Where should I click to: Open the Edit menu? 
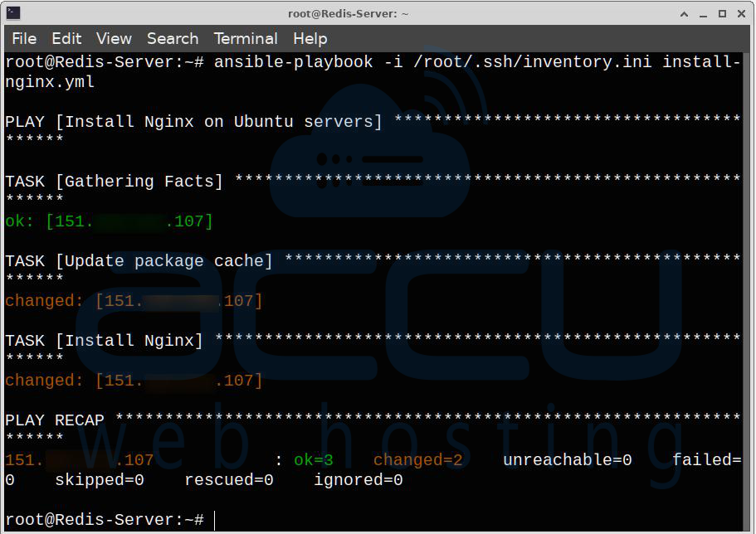(66, 38)
